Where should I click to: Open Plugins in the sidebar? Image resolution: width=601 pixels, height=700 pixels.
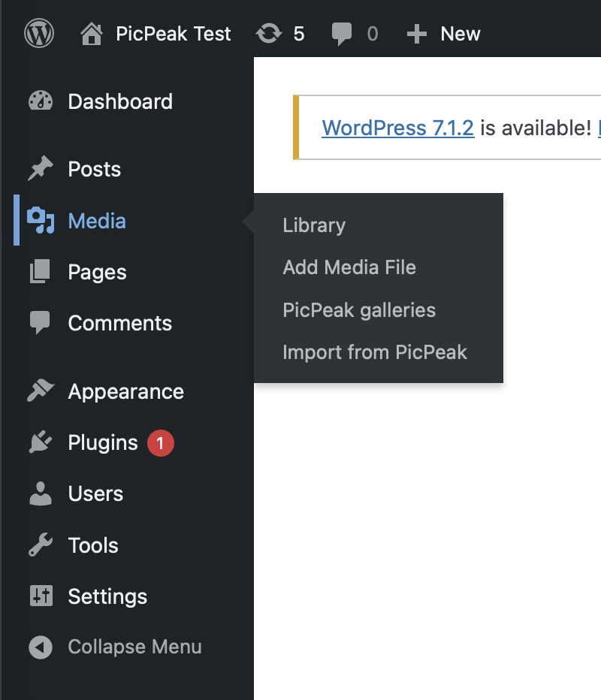click(103, 443)
